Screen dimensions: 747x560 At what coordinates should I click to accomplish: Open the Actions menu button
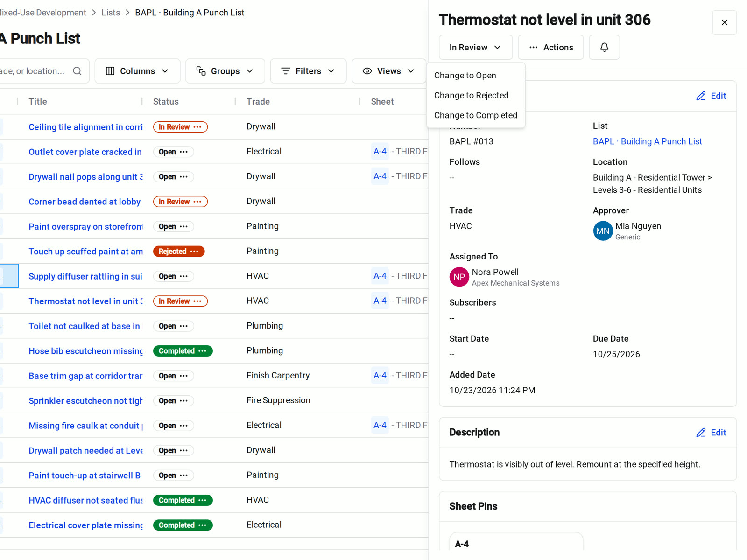(550, 47)
